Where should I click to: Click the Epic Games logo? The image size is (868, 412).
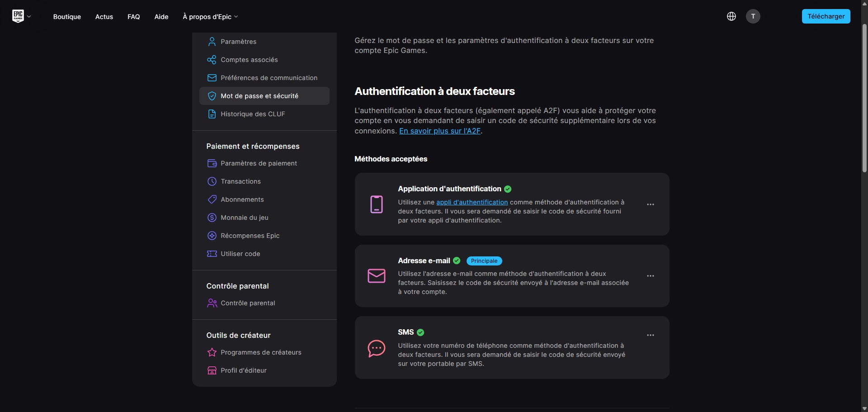point(18,16)
